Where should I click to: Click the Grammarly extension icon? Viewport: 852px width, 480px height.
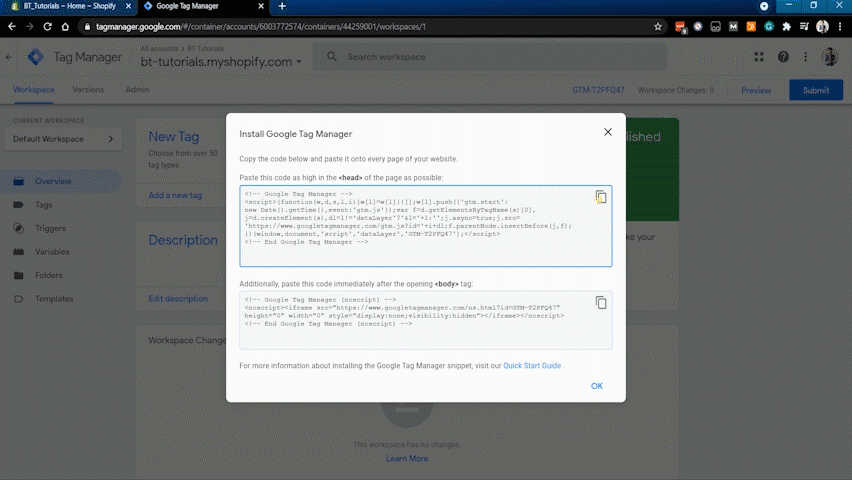[768, 27]
